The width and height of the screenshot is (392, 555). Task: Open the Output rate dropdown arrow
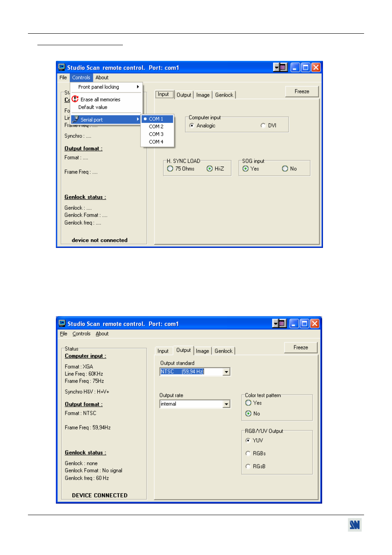tap(226, 404)
